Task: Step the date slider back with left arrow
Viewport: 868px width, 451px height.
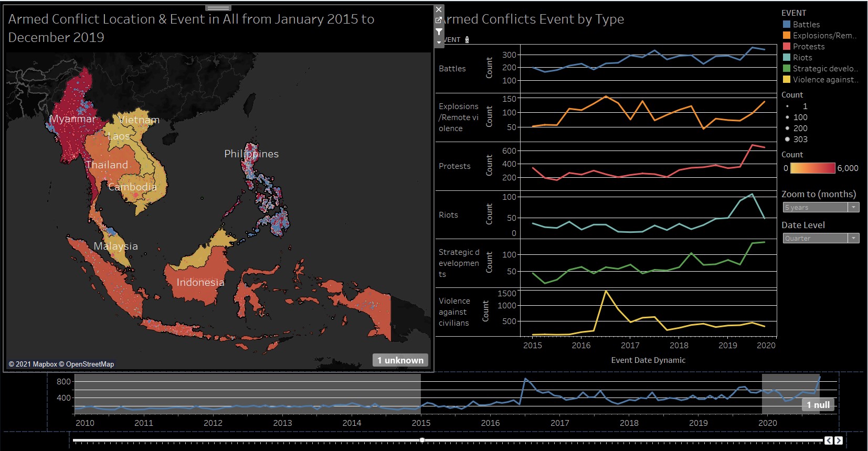Action: coord(828,441)
